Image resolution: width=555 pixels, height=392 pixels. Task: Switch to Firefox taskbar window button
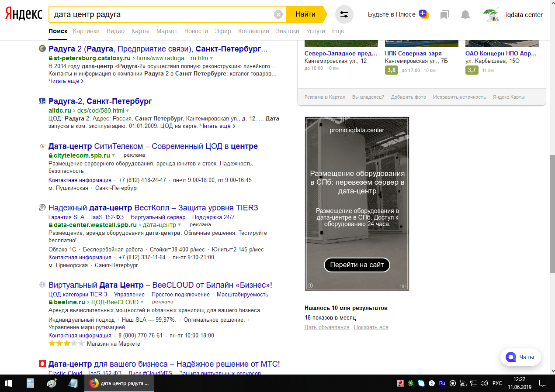[120, 383]
